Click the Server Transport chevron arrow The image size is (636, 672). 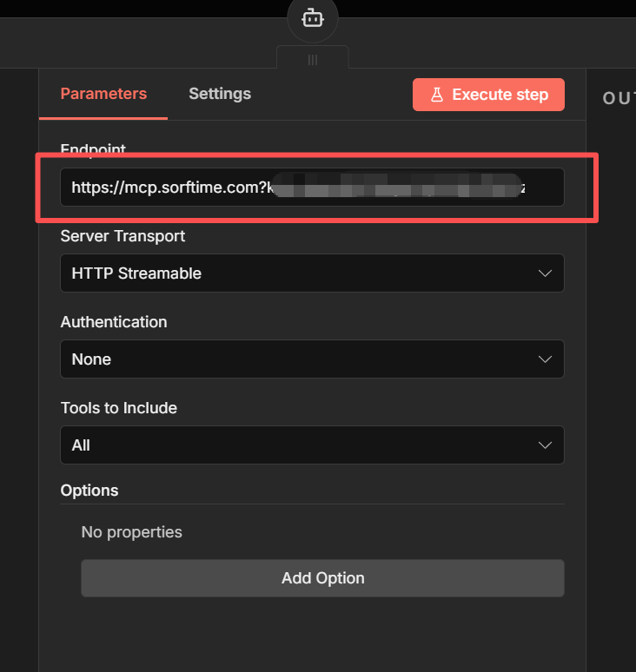tap(545, 273)
